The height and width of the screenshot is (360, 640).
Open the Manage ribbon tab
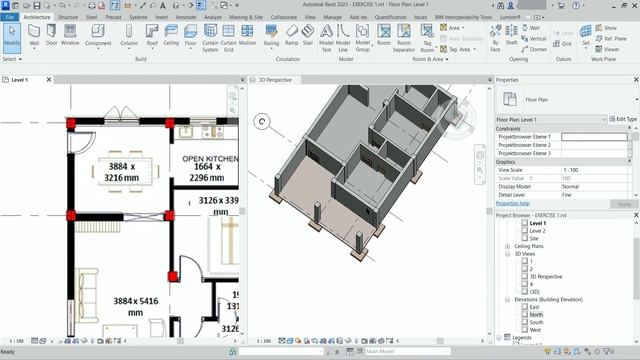coord(332,17)
